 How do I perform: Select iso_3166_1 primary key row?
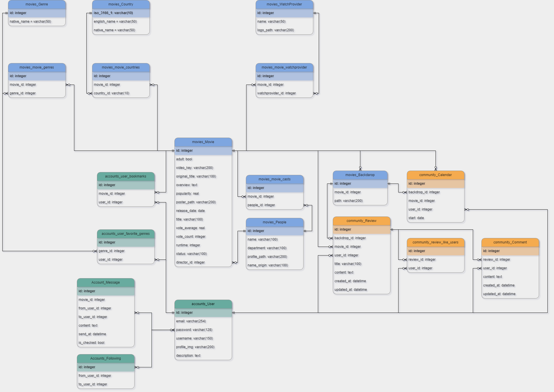coord(113,13)
